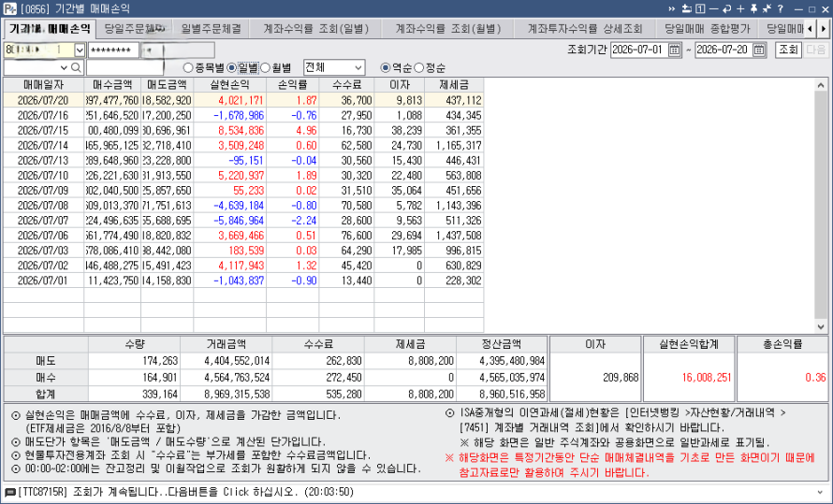Screen dimensions: 833x504
Task: Select the 2026/07/01 row date cell
Action: (x=44, y=281)
